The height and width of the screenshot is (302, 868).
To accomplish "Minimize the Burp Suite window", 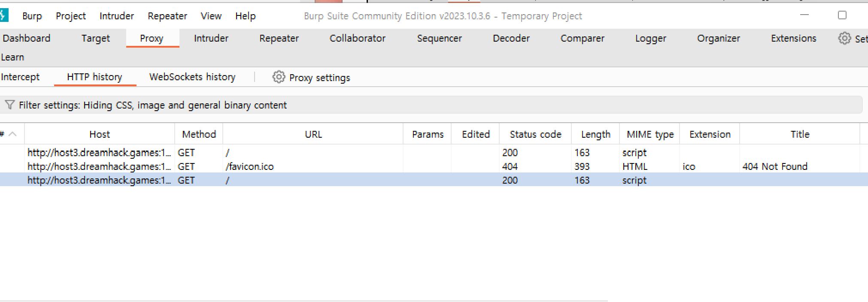I will pos(804,15).
